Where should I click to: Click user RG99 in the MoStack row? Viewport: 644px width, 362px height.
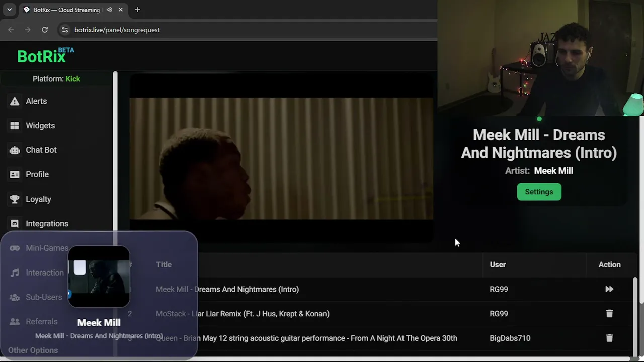499,314
